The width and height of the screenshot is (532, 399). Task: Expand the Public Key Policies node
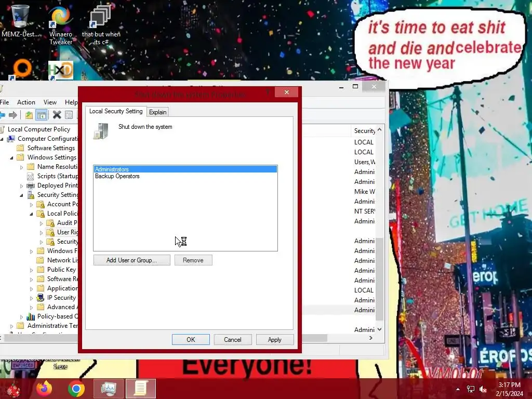pos(31,270)
